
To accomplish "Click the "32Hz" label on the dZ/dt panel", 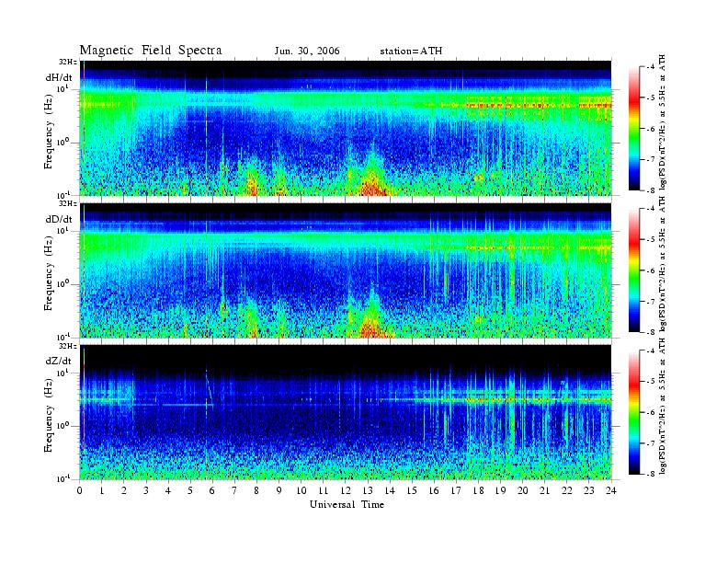I will click(x=67, y=346).
